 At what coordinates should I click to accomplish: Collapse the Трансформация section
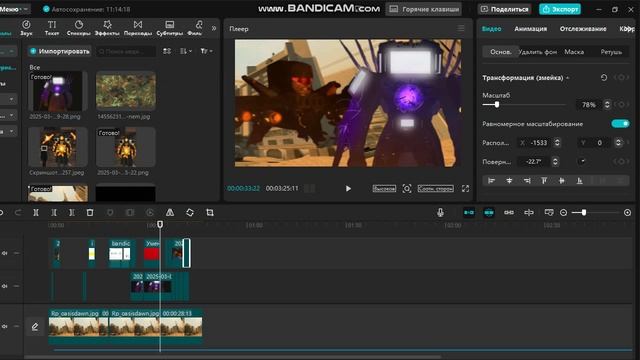point(567,78)
